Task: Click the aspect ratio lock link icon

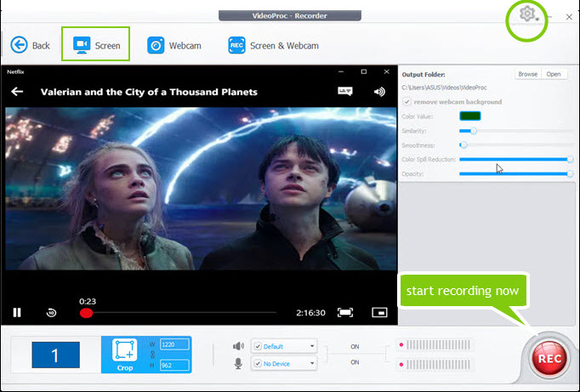Action: (x=152, y=355)
